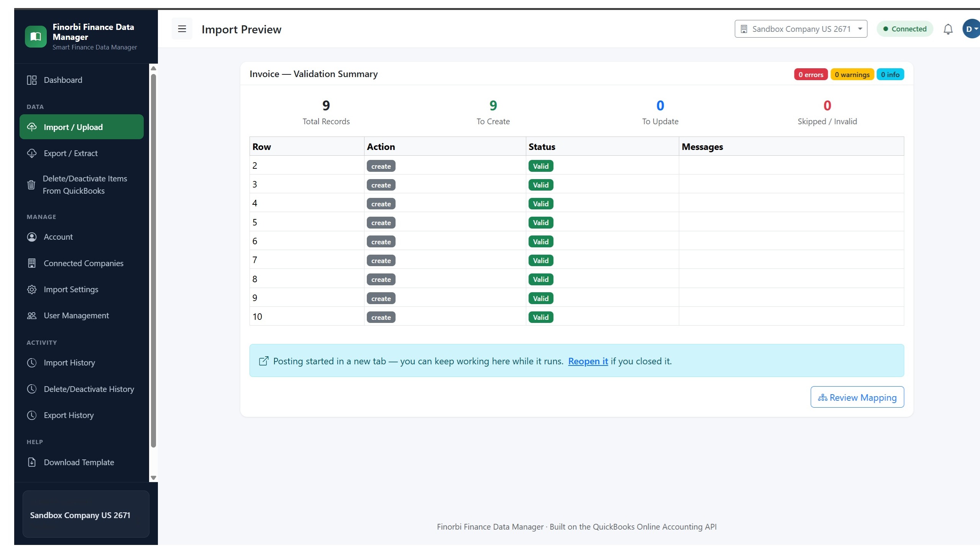Open Dashboard from the sidebar
The image size is (980, 553).
82,80
